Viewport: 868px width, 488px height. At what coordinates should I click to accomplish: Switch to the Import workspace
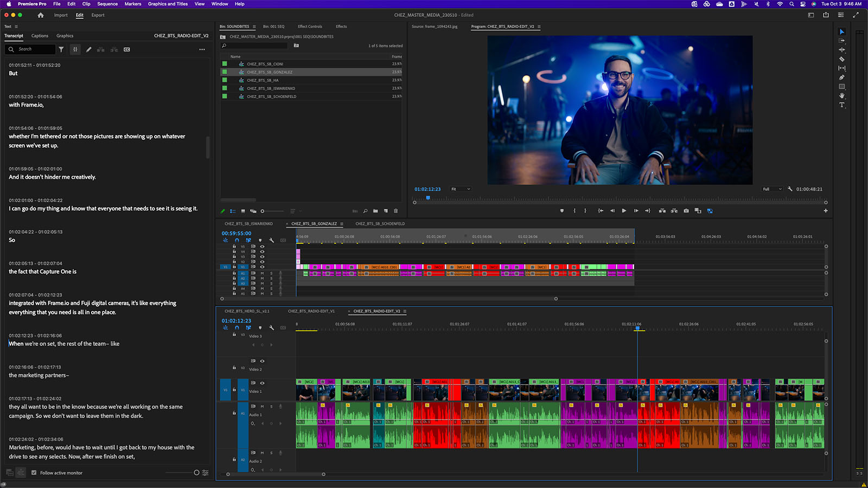click(x=61, y=15)
